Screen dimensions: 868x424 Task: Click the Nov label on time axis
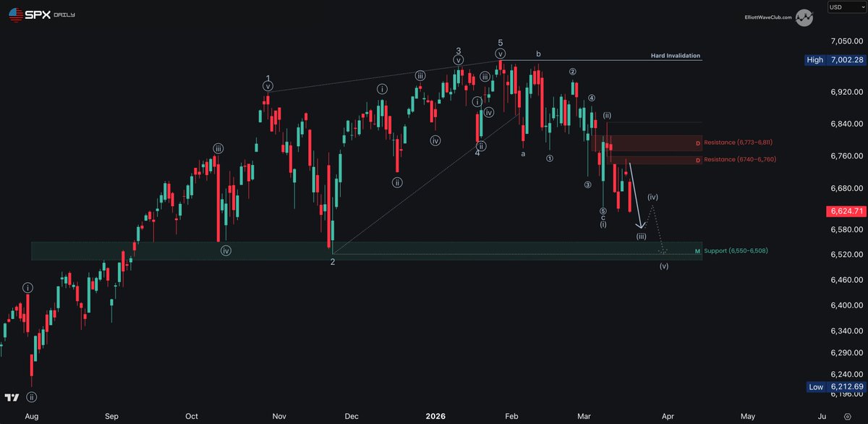[x=278, y=417]
